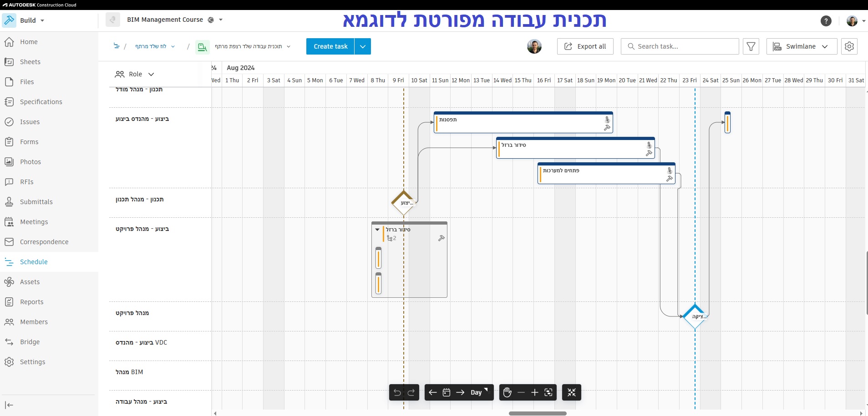Click the small task bar on 25 Sun
The height and width of the screenshot is (416, 868).
[727, 122]
